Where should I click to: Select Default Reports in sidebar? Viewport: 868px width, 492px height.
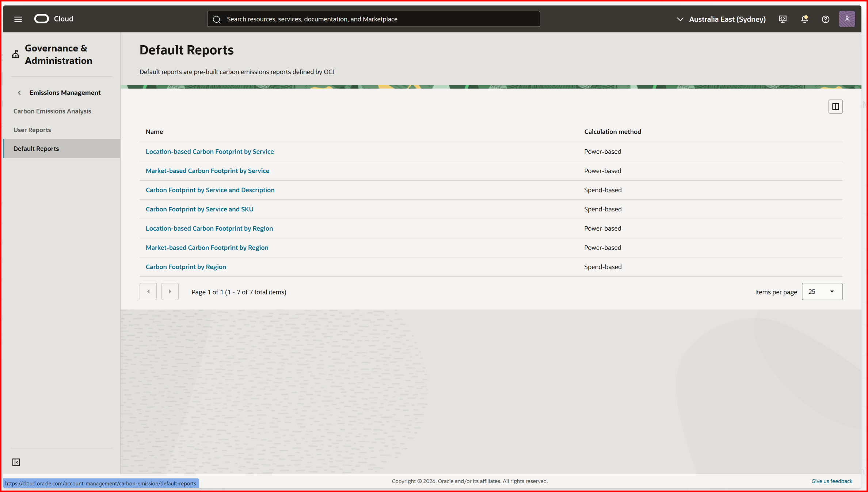pos(36,149)
